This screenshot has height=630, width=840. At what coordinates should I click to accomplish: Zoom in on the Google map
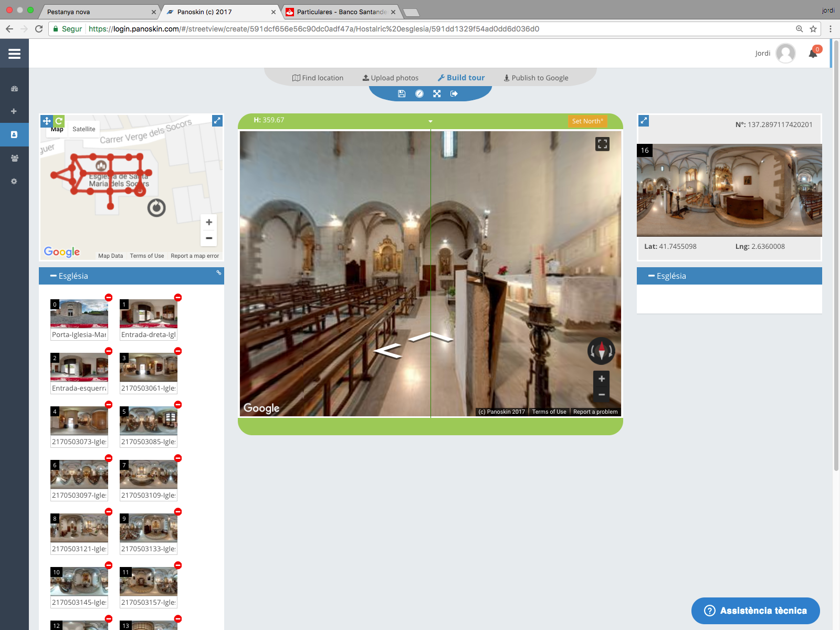coord(209,222)
